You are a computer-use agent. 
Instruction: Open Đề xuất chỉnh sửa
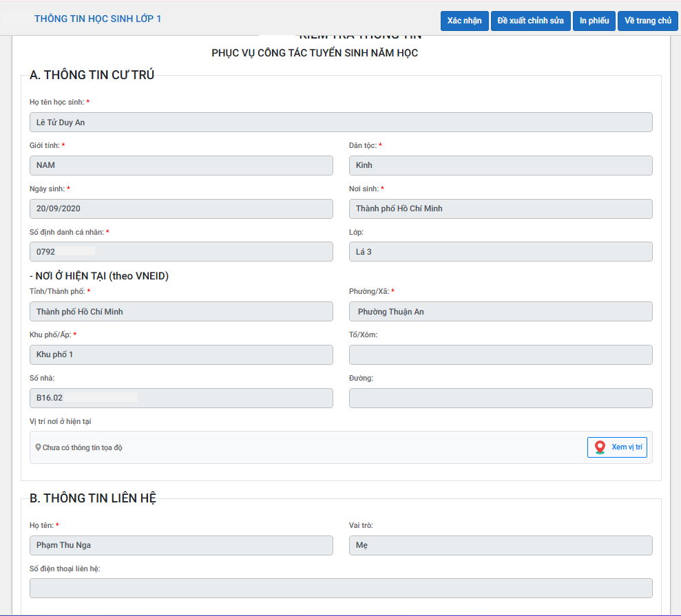click(x=531, y=21)
